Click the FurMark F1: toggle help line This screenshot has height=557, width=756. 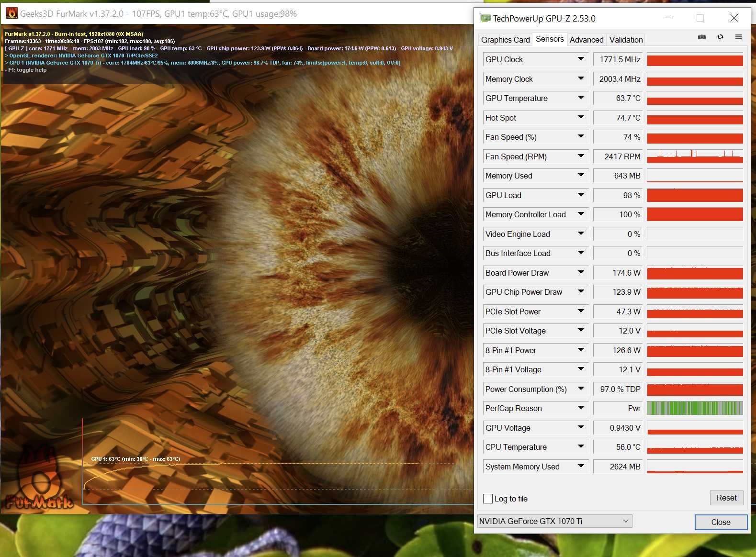point(26,70)
